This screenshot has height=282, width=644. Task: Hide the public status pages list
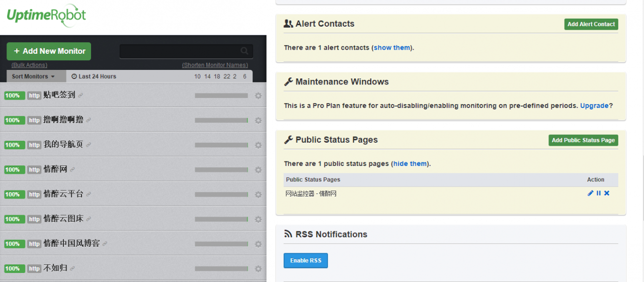coord(410,163)
